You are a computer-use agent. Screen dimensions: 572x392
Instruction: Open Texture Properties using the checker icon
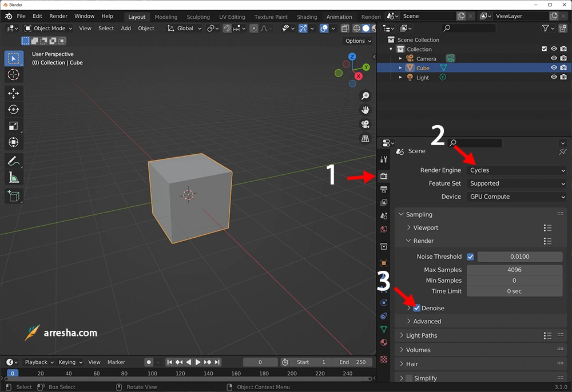[384, 360]
